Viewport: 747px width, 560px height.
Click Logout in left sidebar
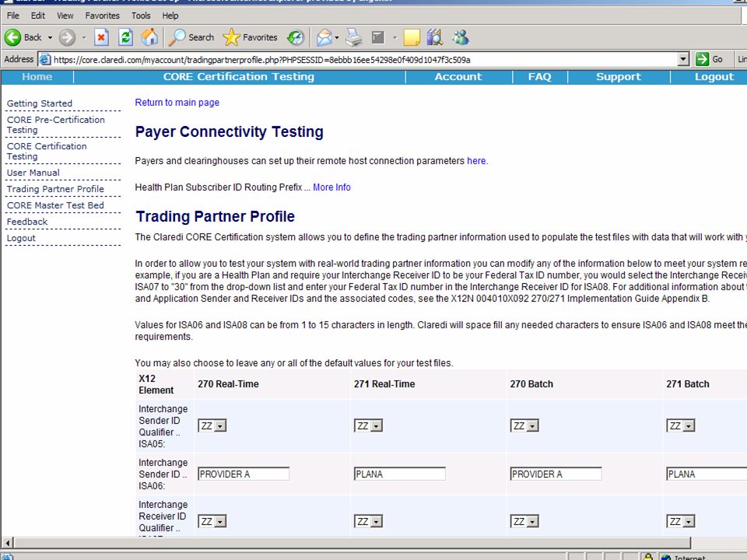point(21,238)
